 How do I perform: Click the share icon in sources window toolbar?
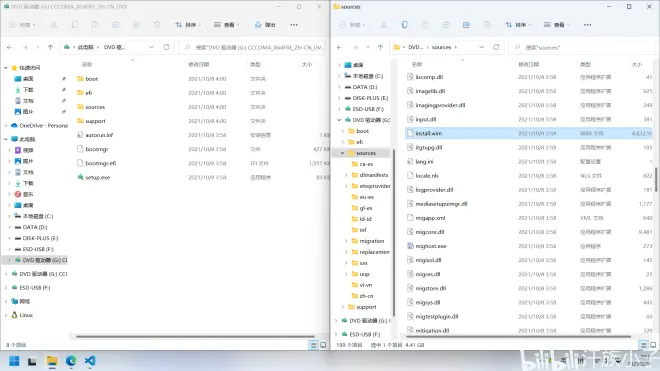point(466,25)
